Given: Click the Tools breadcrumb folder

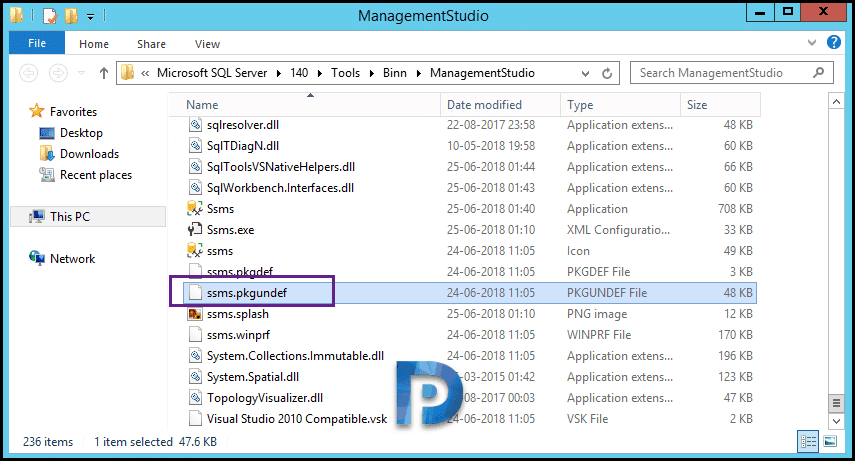Looking at the screenshot, I should point(345,73).
